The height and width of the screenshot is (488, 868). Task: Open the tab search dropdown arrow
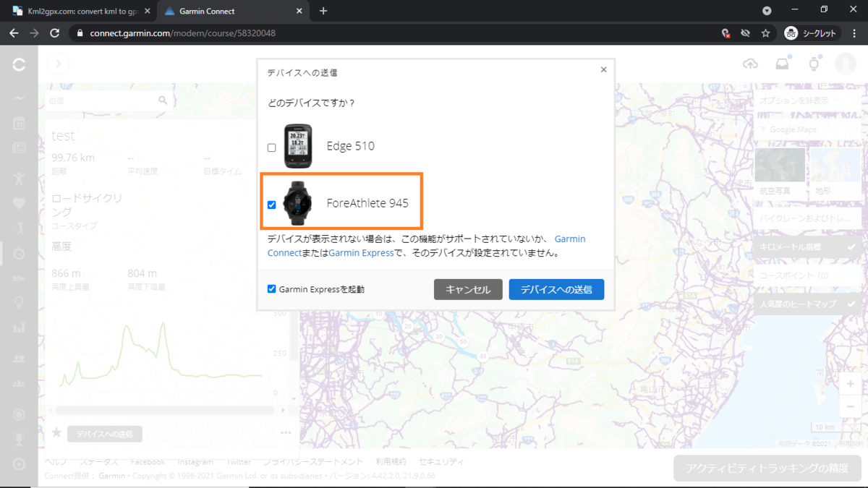(x=767, y=11)
